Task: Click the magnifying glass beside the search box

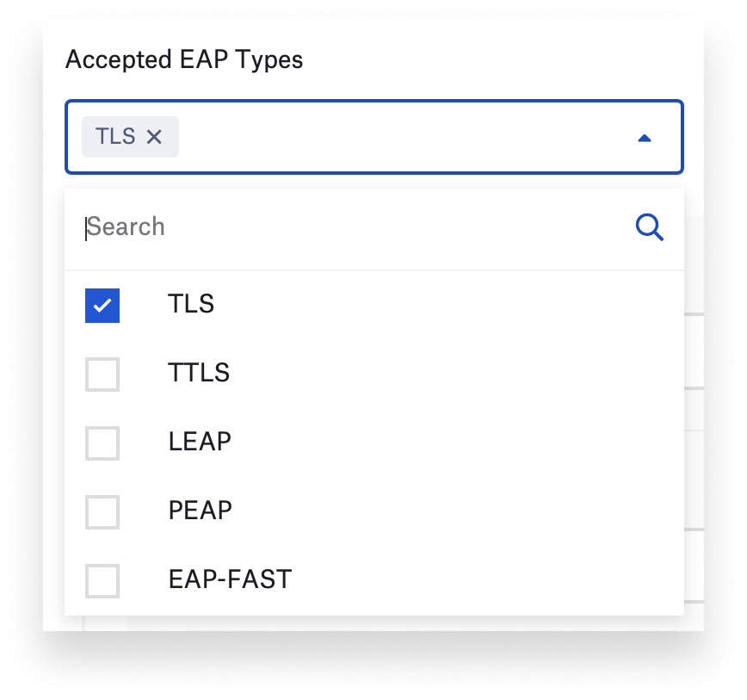Action: coord(649,226)
